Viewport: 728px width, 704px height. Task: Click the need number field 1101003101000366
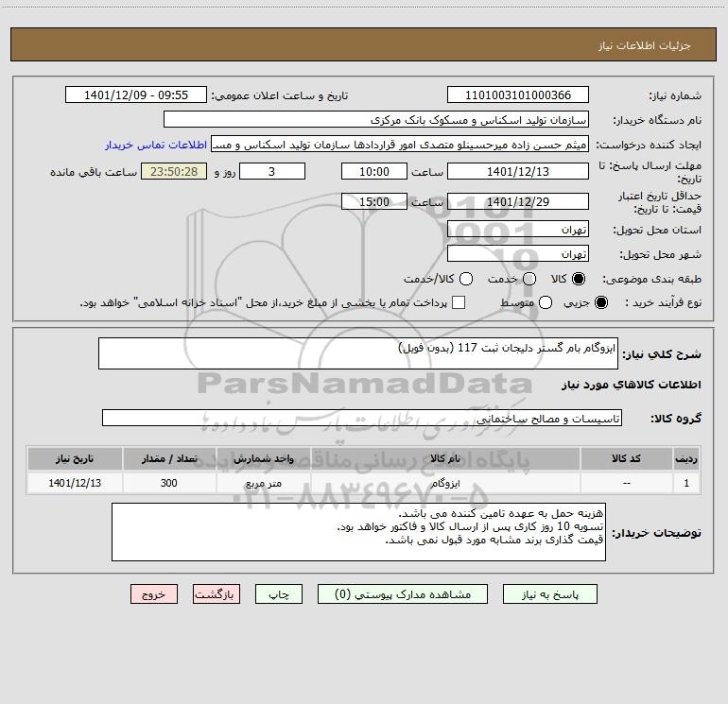click(x=518, y=94)
